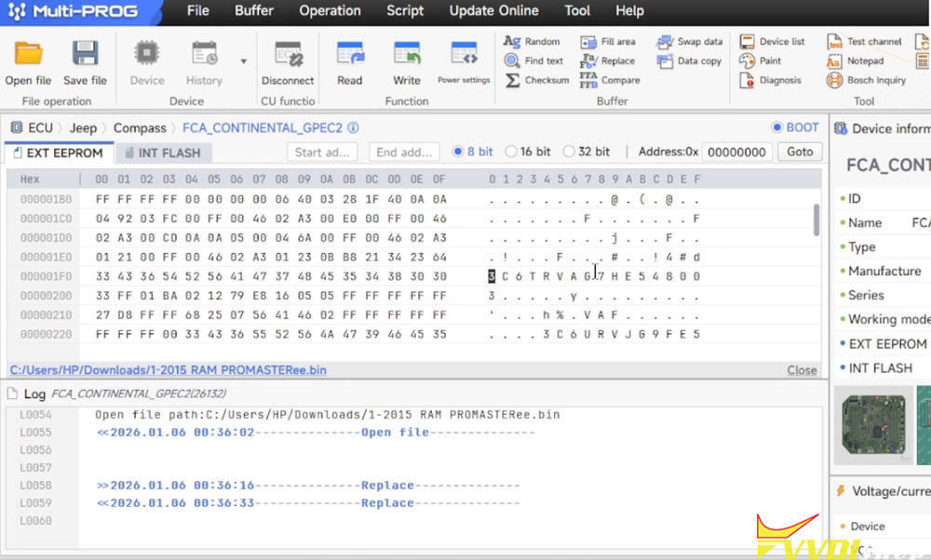
Task: Open the Script menu
Action: (x=405, y=11)
